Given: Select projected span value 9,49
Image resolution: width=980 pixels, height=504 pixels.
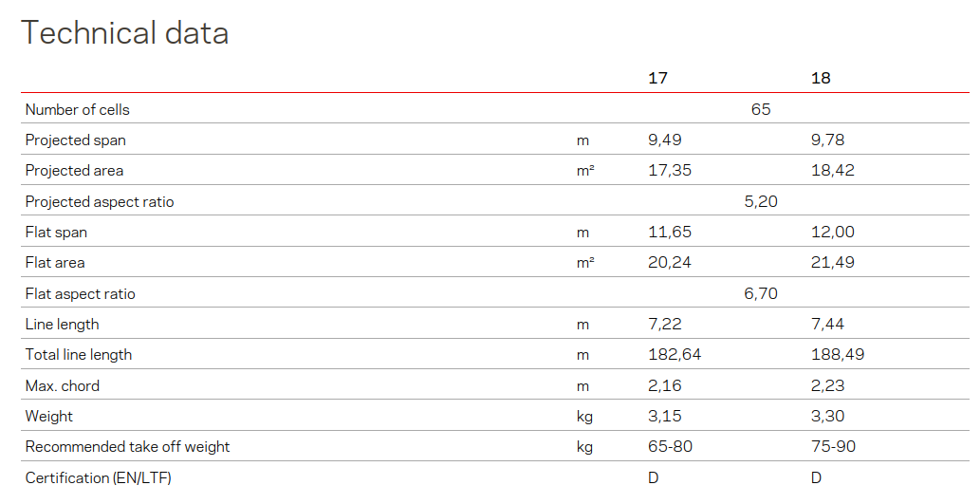Looking at the screenshot, I should [x=665, y=140].
